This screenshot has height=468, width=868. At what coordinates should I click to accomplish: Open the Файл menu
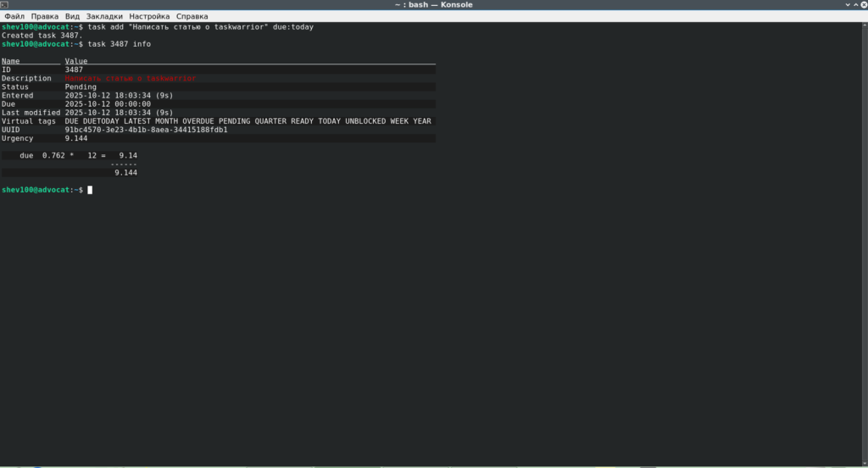tap(14, 16)
